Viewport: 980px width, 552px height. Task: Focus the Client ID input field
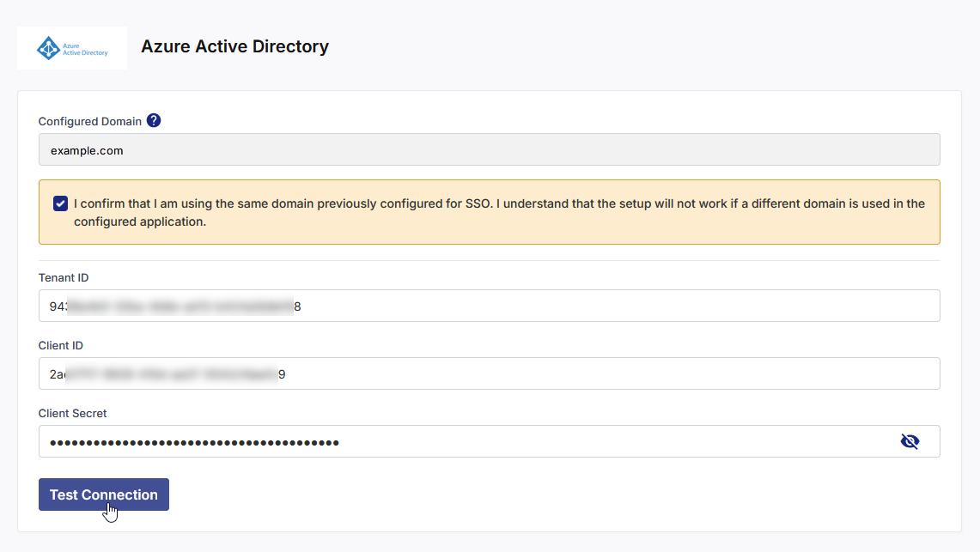click(x=601, y=373)
